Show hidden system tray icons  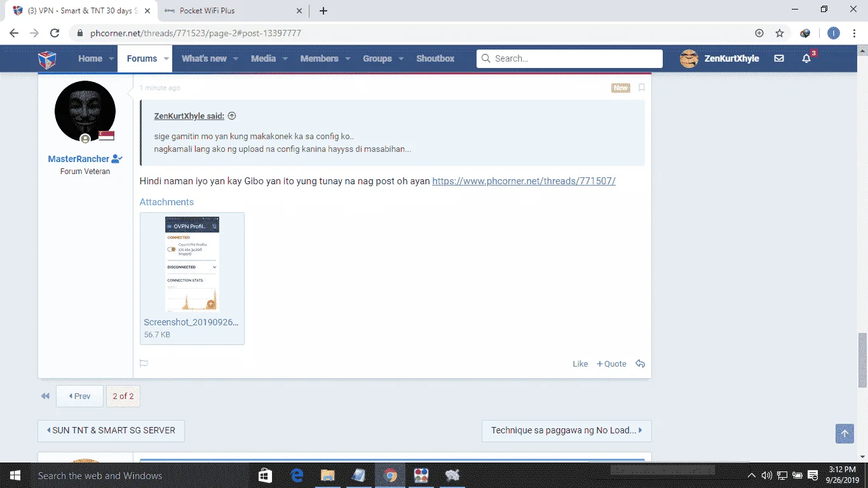[752, 475]
